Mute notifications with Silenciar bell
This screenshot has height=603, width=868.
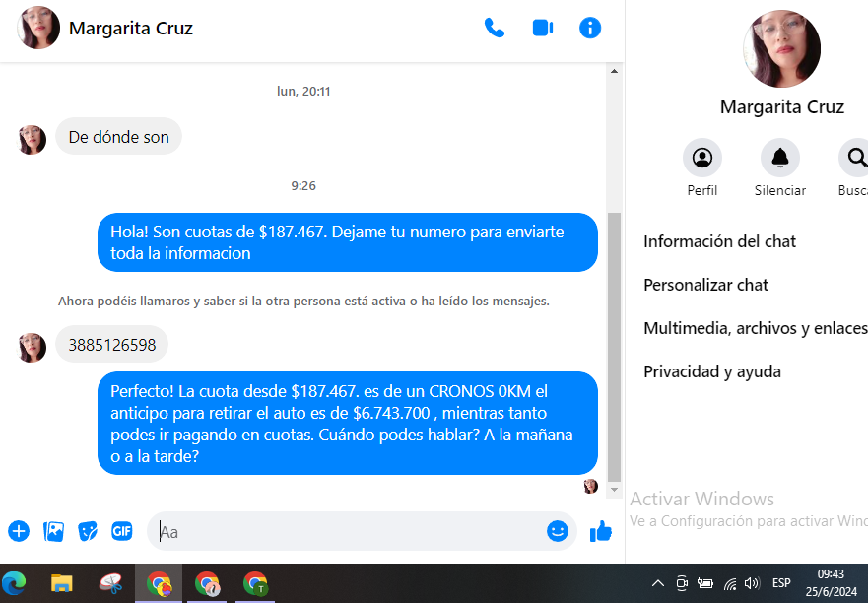(x=780, y=158)
